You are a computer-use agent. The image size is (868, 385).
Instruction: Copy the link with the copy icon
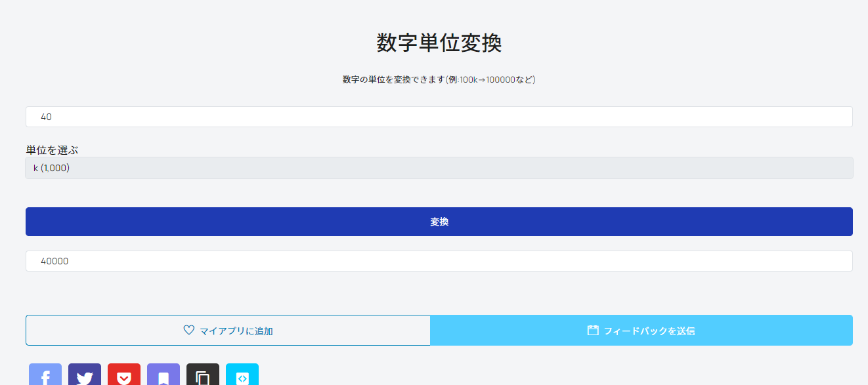pyautogui.click(x=203, y=375)
